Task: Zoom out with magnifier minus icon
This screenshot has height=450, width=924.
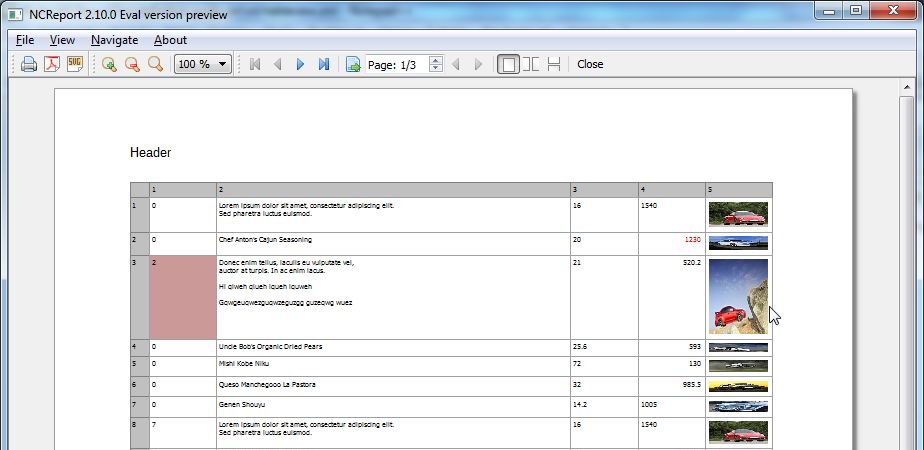Action: click(x=133, y=64)
